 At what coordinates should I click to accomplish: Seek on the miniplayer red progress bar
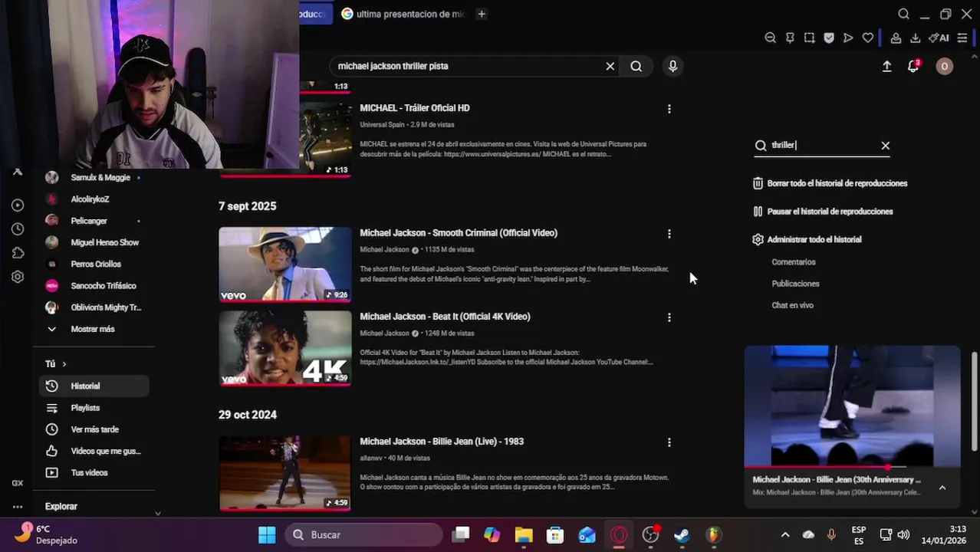click(852, 467)
